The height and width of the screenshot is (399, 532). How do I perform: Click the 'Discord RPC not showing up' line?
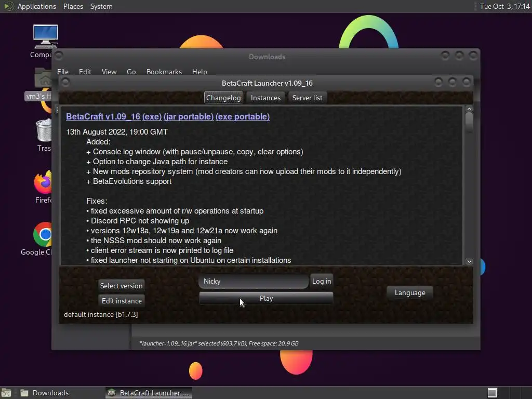(x=138, y=220)
